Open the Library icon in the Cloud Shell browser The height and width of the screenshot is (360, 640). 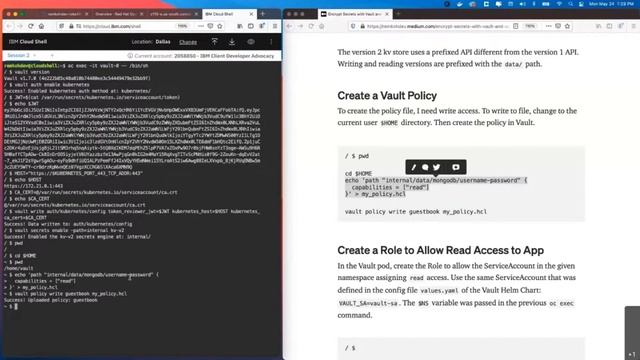point(240,26)
